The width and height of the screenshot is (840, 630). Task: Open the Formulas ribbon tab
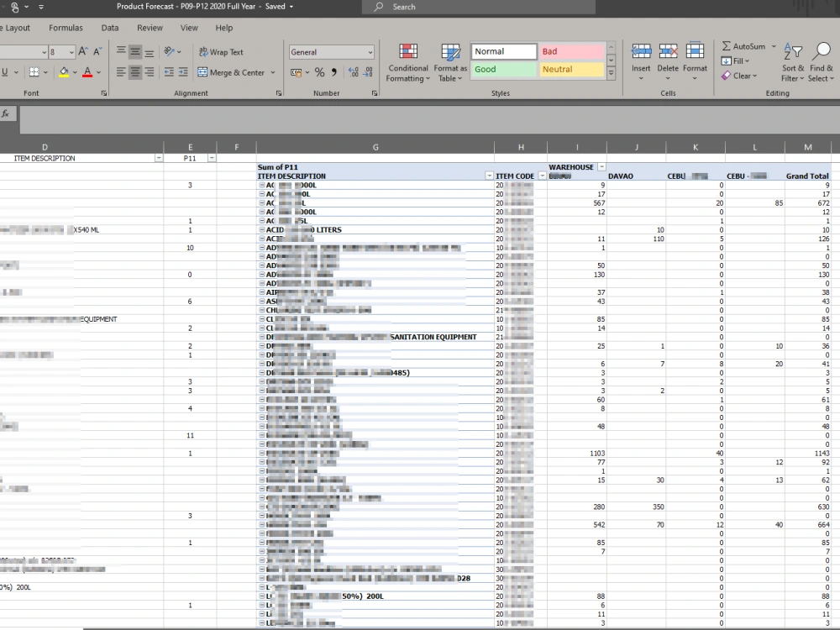[66, 28]
